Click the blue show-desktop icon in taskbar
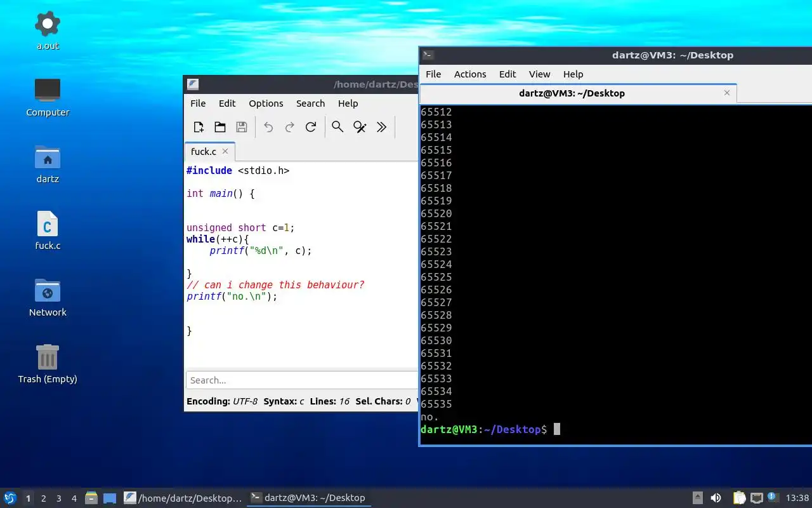 point(110,498)
